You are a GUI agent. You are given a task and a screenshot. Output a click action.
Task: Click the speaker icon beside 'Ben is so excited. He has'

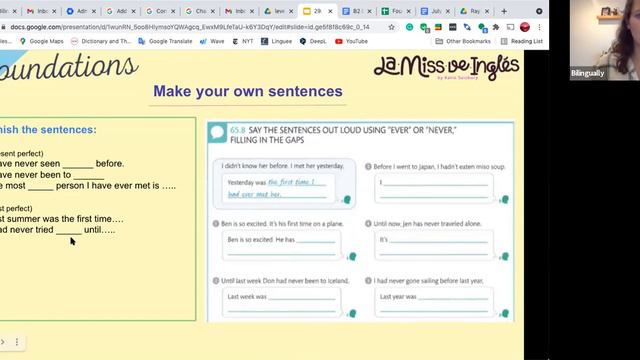pos(352,256)
